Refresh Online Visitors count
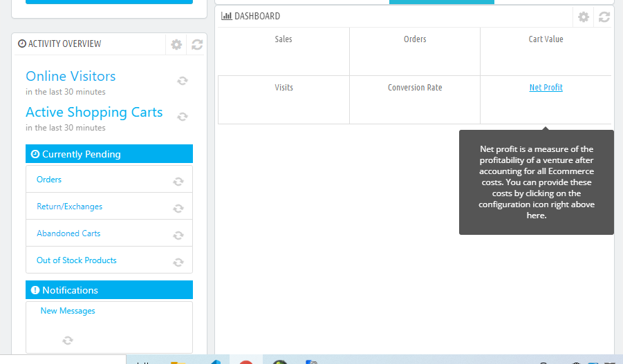Viewport: 623px width, 364px height. (x=183, y=81)
